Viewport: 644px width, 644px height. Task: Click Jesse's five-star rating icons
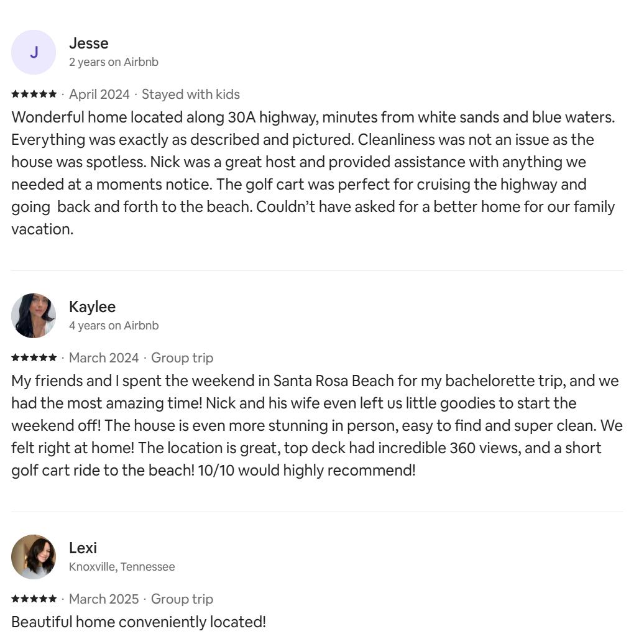click(34, 94)
